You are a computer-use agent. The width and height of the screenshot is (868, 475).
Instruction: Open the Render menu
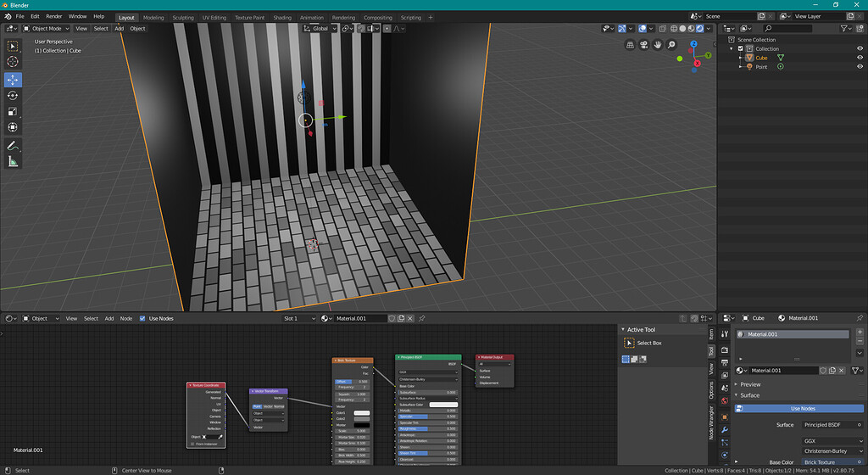tap(53, 17)
